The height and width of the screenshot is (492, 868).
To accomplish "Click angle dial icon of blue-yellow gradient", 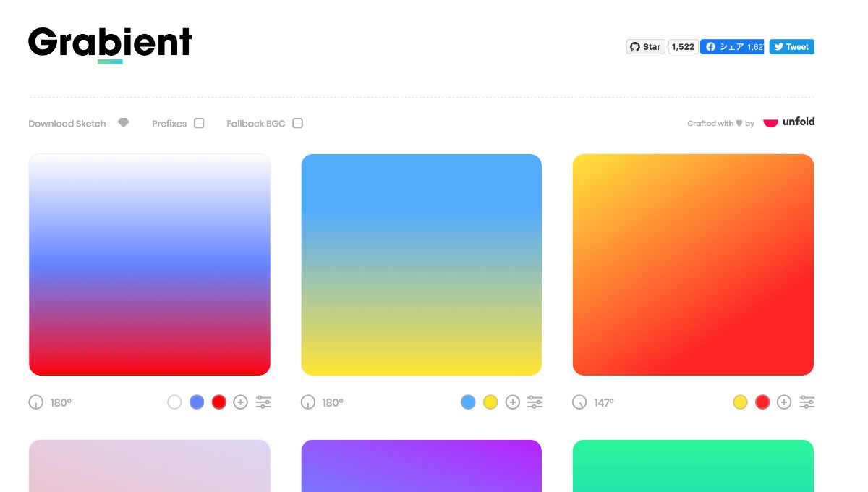I will (308, 402).
